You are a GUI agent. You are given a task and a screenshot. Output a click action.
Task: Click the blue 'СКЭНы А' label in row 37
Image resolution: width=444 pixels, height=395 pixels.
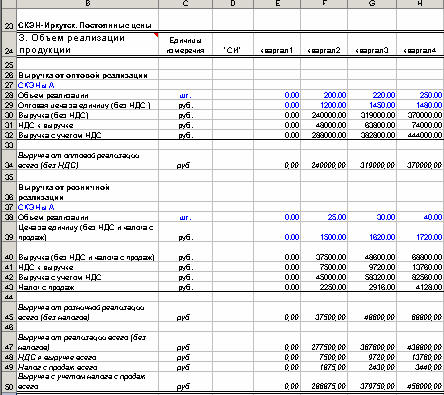(x=36, y=207)
